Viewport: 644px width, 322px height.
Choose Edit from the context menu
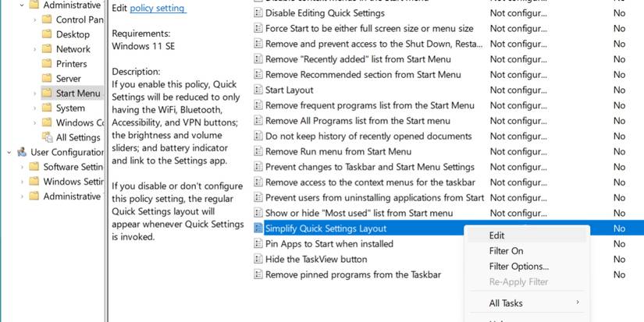[x=496, y=235]
